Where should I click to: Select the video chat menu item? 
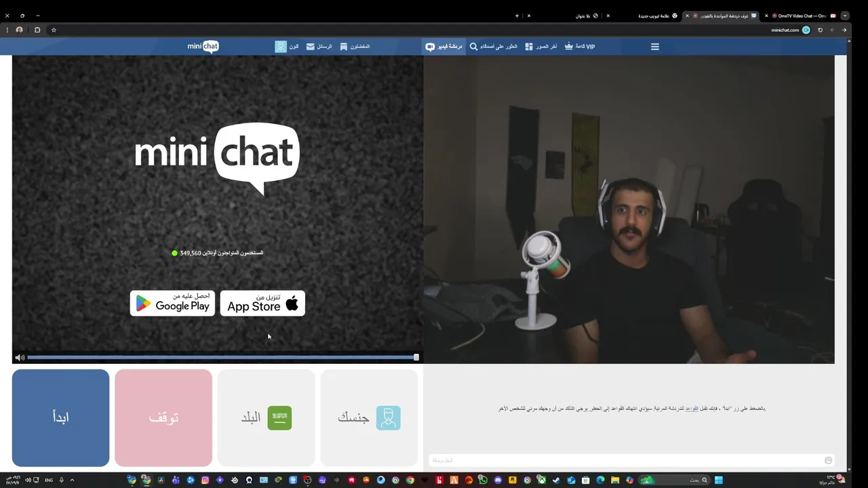pyautogui.click(x=444, y=47)
